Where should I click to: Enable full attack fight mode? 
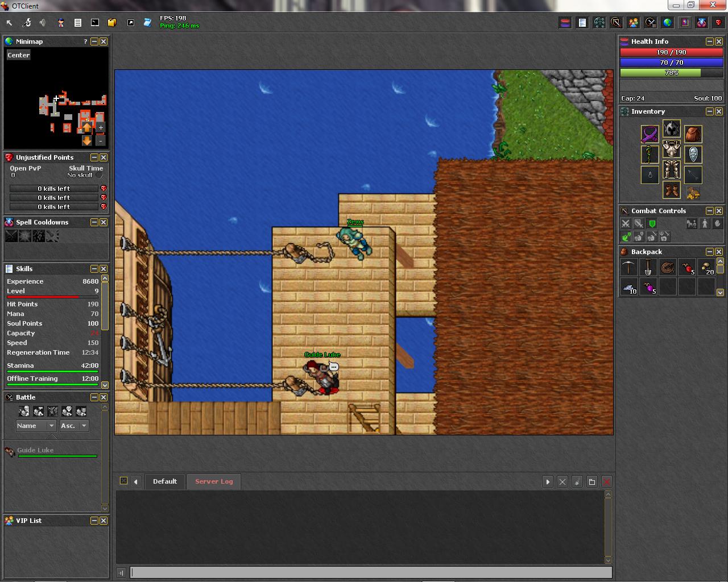(x=626, y=224)
